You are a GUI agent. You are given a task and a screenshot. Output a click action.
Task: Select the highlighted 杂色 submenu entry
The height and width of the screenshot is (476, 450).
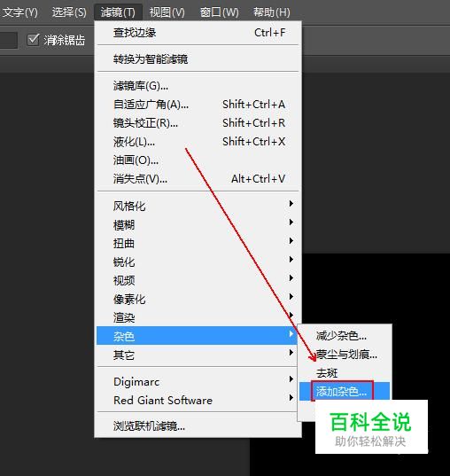[197, 335]
